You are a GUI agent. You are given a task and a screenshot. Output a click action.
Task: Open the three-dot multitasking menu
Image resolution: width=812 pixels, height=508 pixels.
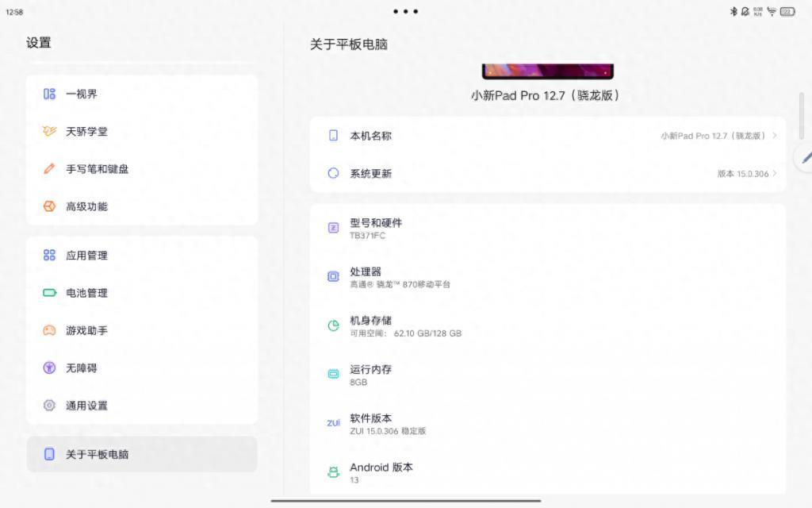click(x=405, y=11)
